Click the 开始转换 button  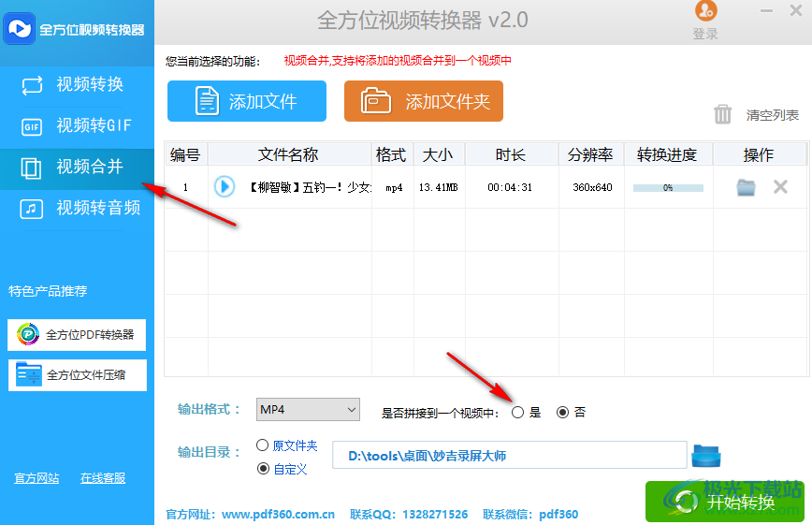[724, 502]
